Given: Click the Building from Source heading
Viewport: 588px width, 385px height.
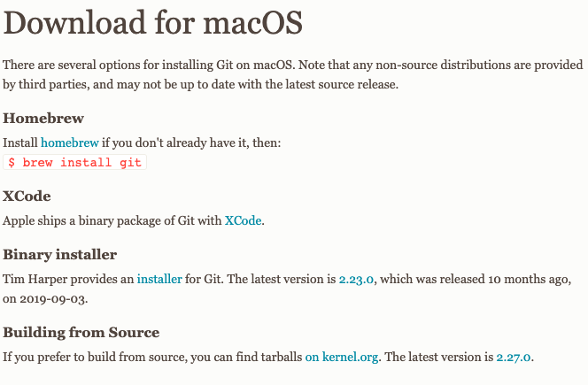Looking at the screenshot, I should [81, 333].
